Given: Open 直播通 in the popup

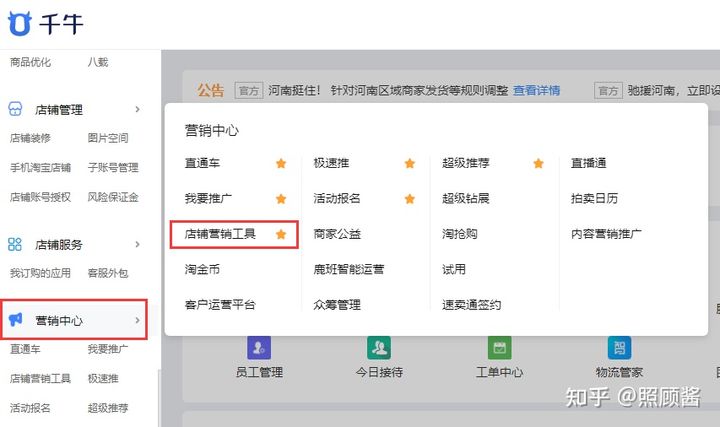Looking at the screenshot, I should (x=588, y=163).
